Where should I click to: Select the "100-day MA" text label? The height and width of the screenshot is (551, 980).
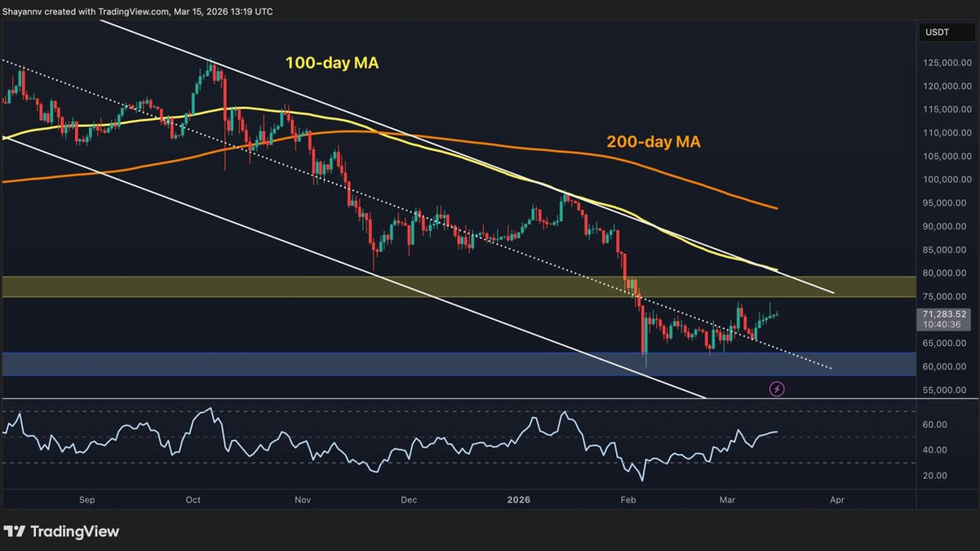click(331, 63)
